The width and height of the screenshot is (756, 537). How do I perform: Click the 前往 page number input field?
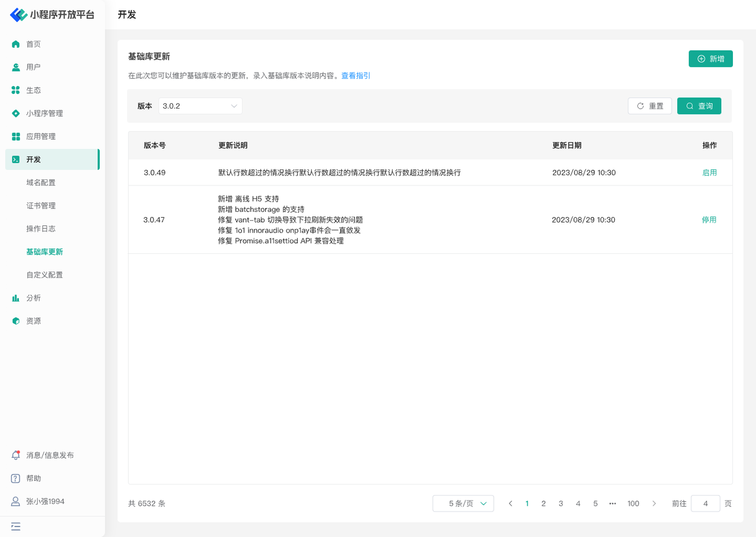[x=705, y=503]
